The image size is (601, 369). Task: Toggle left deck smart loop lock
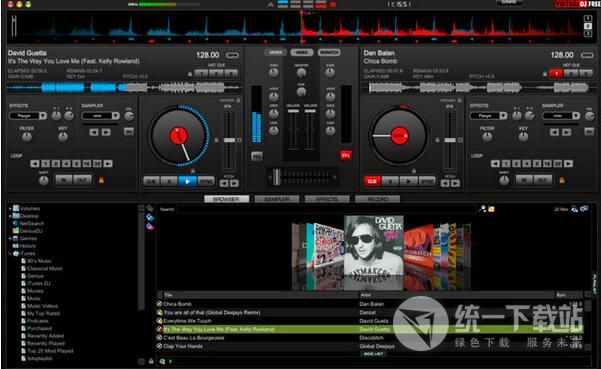pyautogui.click(x=102, y=180)
